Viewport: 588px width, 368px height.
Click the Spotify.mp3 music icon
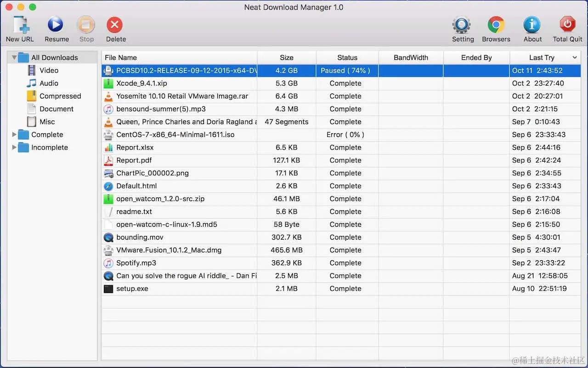click(108, 263)
